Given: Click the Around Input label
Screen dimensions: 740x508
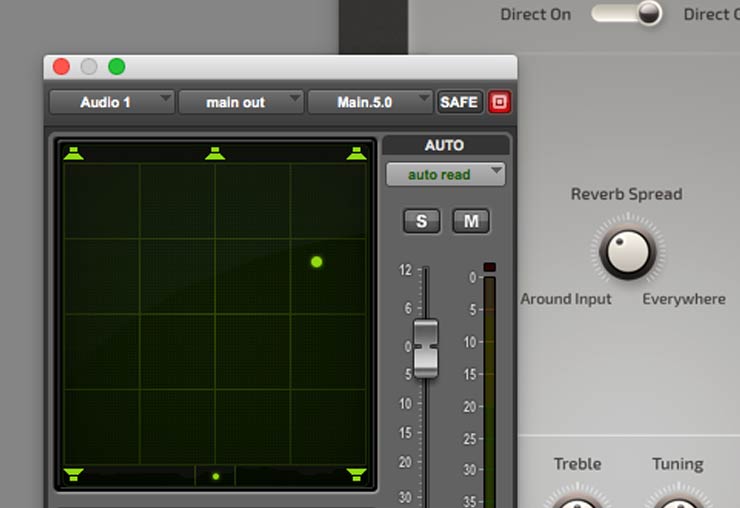Looking at the screenshot, I should click(566, 299).
